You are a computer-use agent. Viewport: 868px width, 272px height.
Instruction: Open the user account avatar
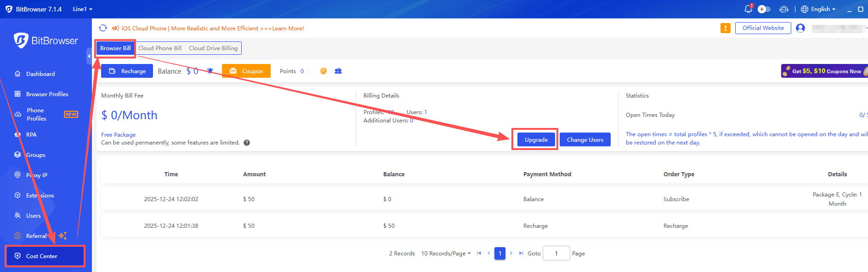point(800,28)
